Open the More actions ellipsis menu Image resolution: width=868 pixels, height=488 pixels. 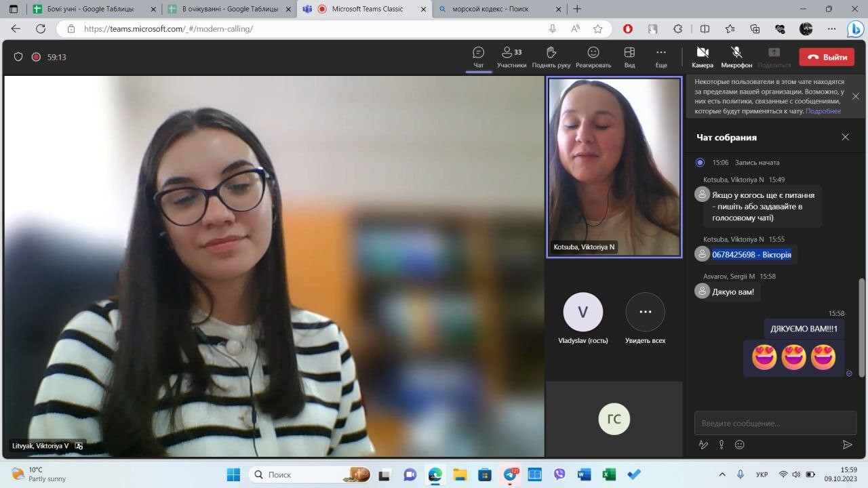coord(660,57)
